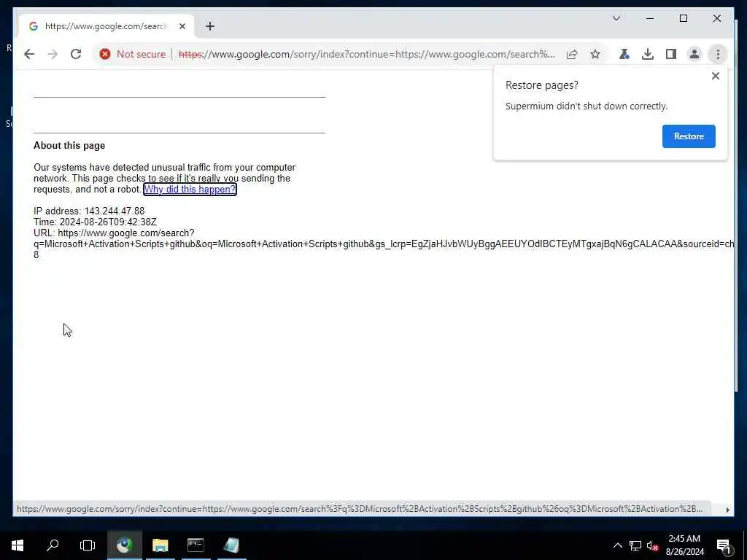Open the downloads toolbar icon
Viewport: 747px width, 560px height.
648,54
